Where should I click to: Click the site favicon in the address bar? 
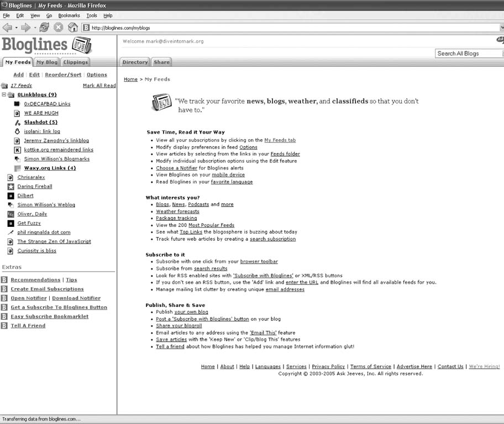[x=86, y=28]
